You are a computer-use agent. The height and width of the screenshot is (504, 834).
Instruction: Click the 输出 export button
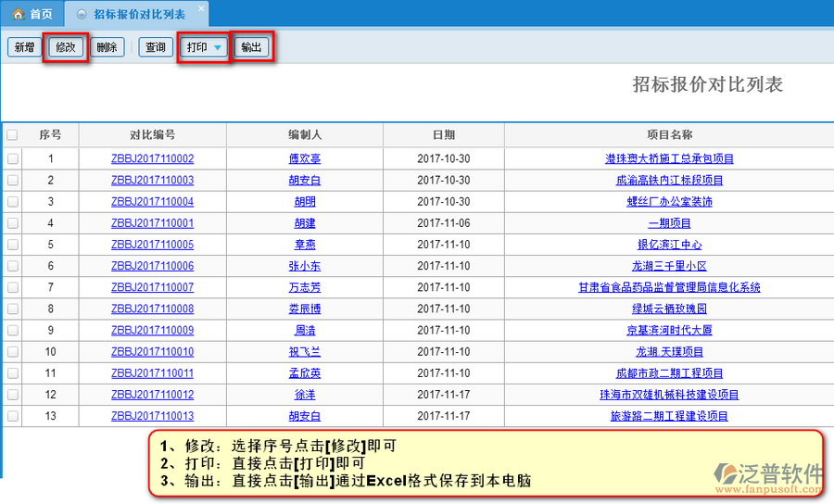pos(251,47)
